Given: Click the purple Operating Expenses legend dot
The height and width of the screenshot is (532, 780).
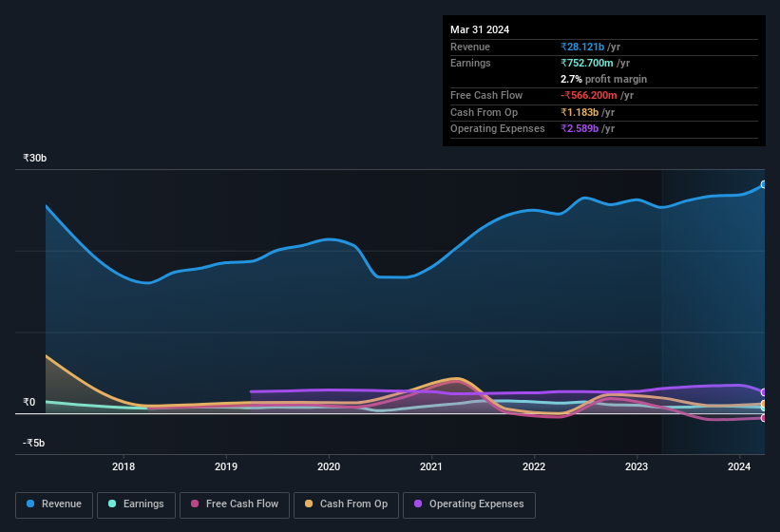Looking at the screenshot, I should coord(418,504).
